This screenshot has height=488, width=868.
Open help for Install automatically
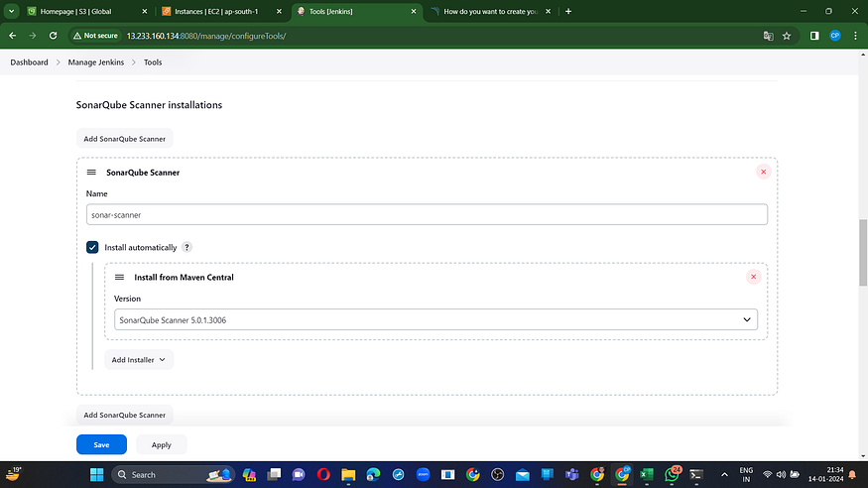187,247
